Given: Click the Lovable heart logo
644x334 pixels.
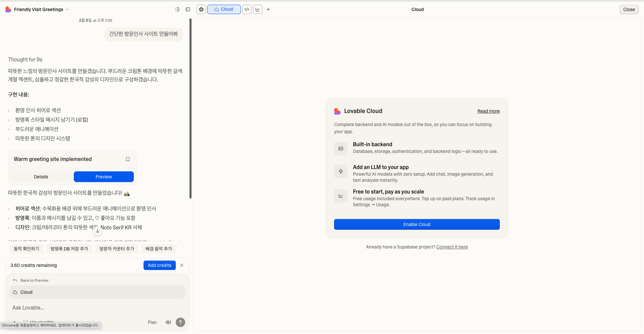Looking at the screenshot, I should point(8,9).
